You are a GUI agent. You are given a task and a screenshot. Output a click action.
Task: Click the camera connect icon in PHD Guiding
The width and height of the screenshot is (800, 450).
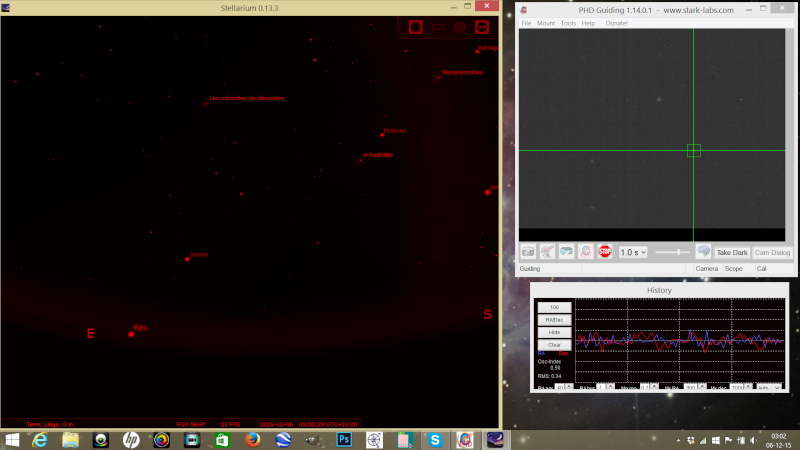[528, 252]
